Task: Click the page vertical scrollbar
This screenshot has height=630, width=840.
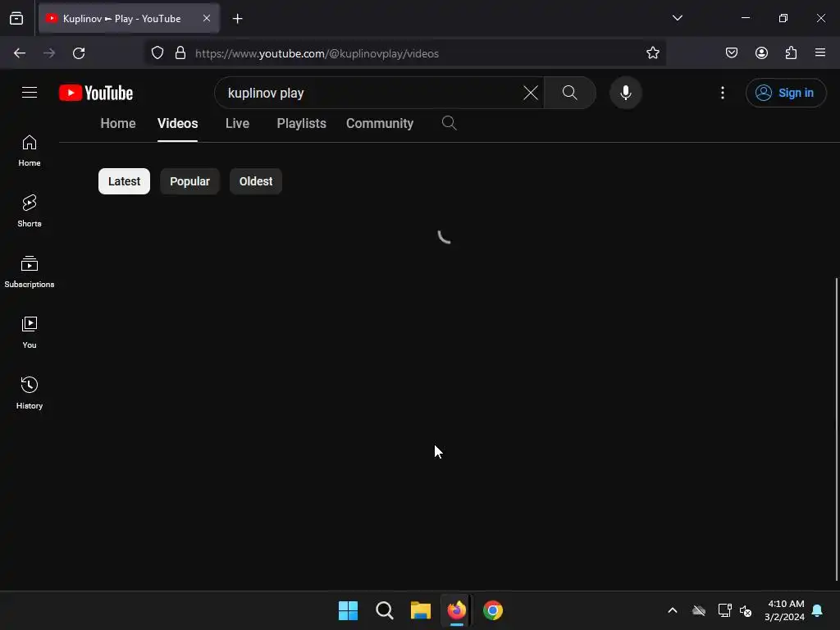Action: pyautogui.click(x=836, y=428)
